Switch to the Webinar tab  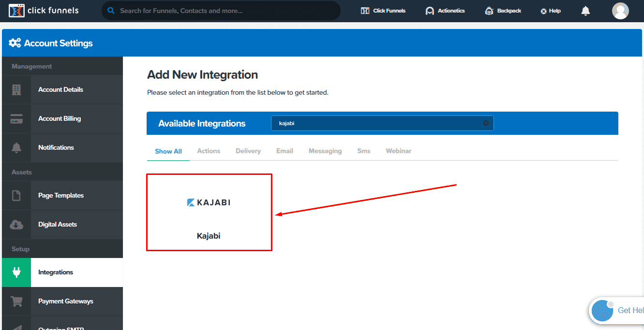399,151
